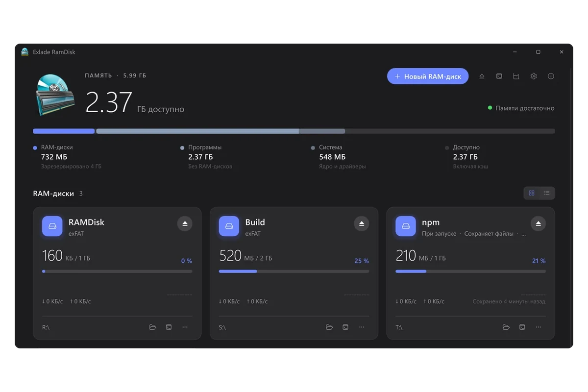This screenshot has height=392, width=588.
Task: Click the eject icon in top toolbar
Action: pos(482,76)
